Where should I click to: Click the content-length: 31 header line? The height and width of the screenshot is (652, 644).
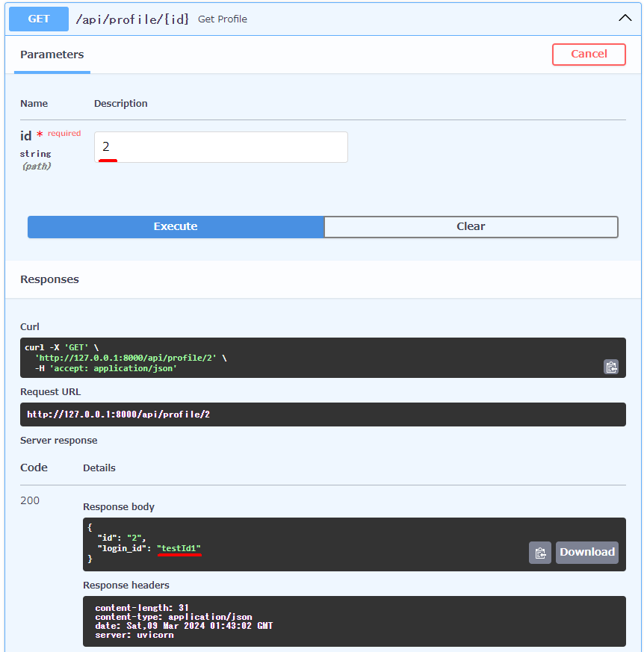pyautogui.click(x=142, y=607)
